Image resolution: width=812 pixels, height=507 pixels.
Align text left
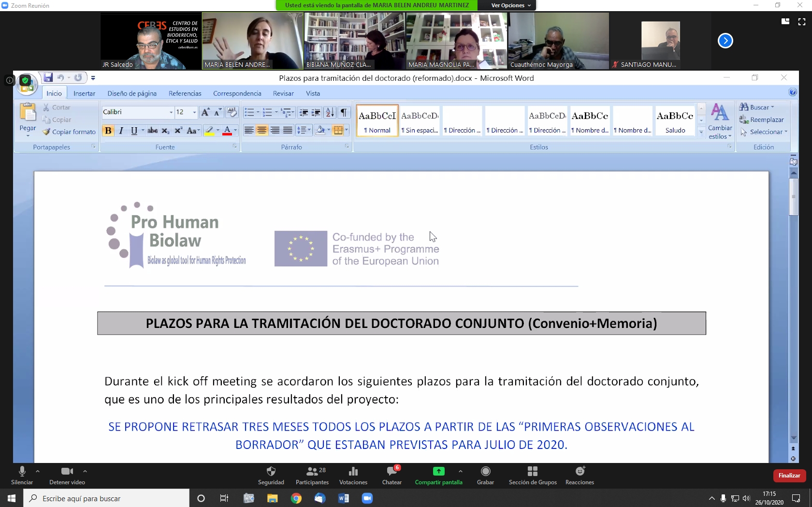(248, 130)
